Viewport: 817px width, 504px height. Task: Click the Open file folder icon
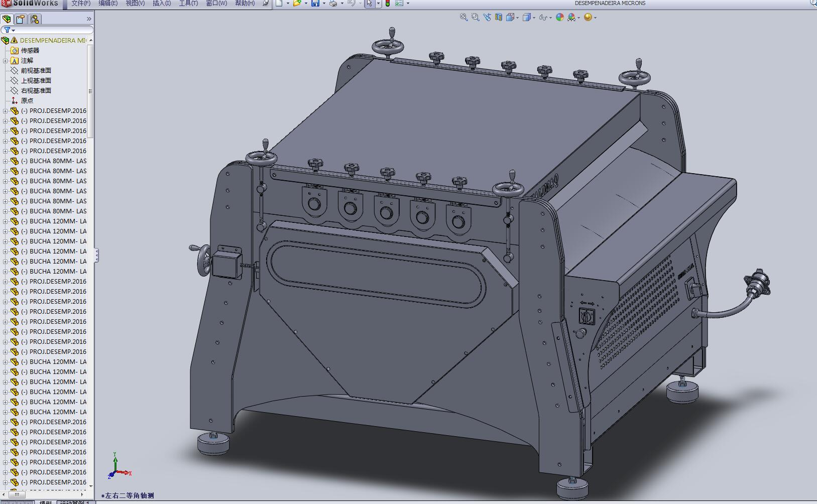pos(297,3)
